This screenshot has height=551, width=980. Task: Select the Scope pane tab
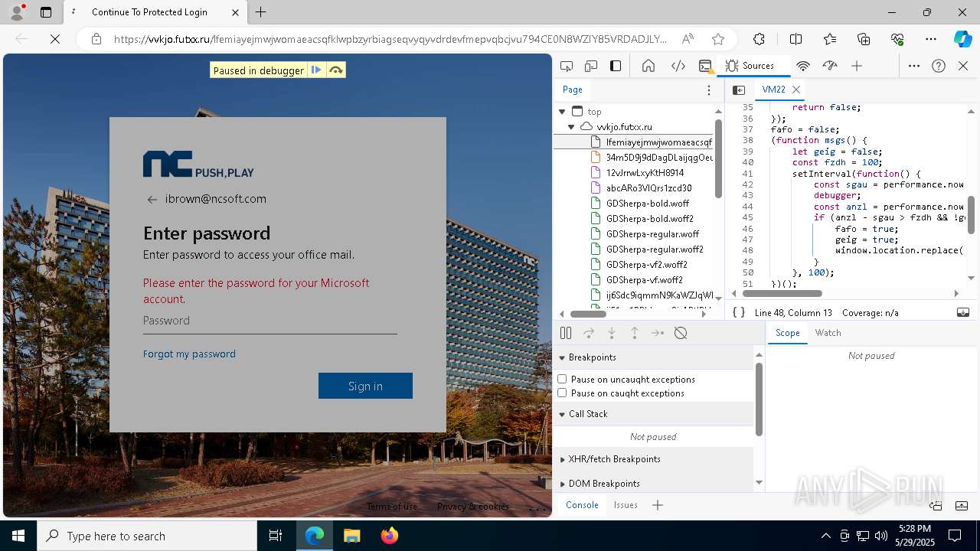click(787, 333)
